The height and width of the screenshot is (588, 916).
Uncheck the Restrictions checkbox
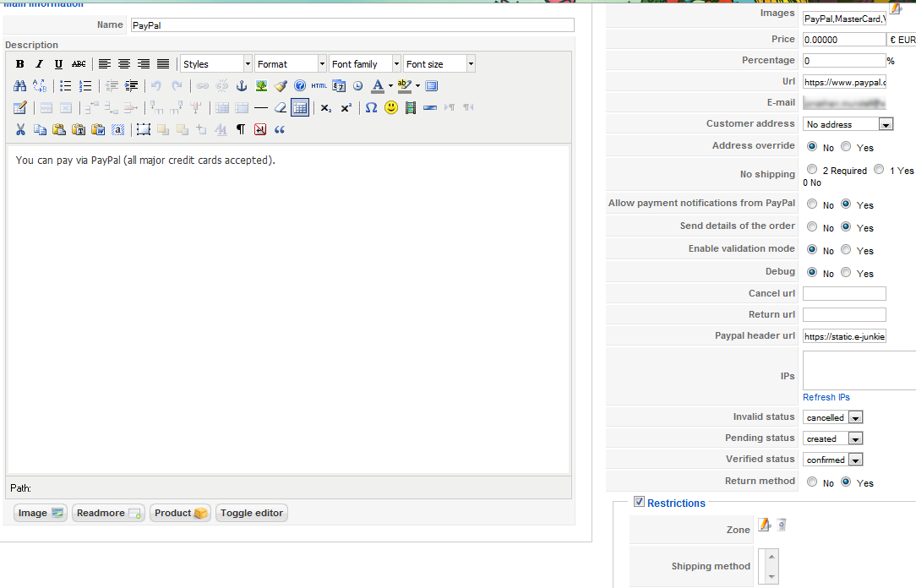[x=639, y=502]
